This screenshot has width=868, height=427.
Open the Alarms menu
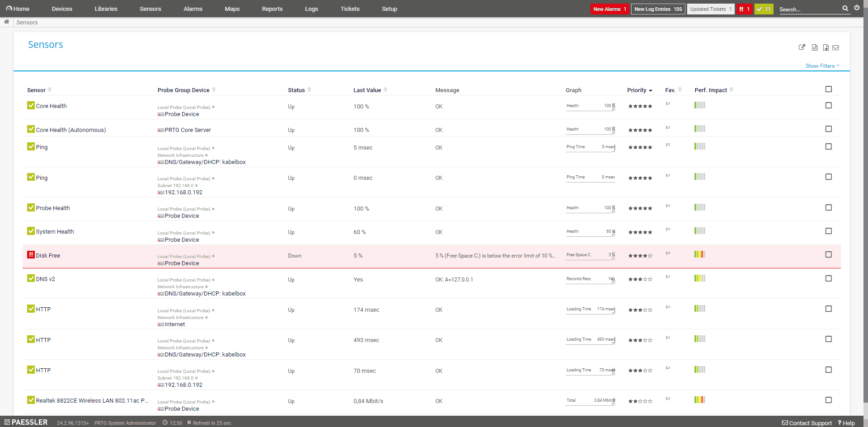(x=193, y=9)
